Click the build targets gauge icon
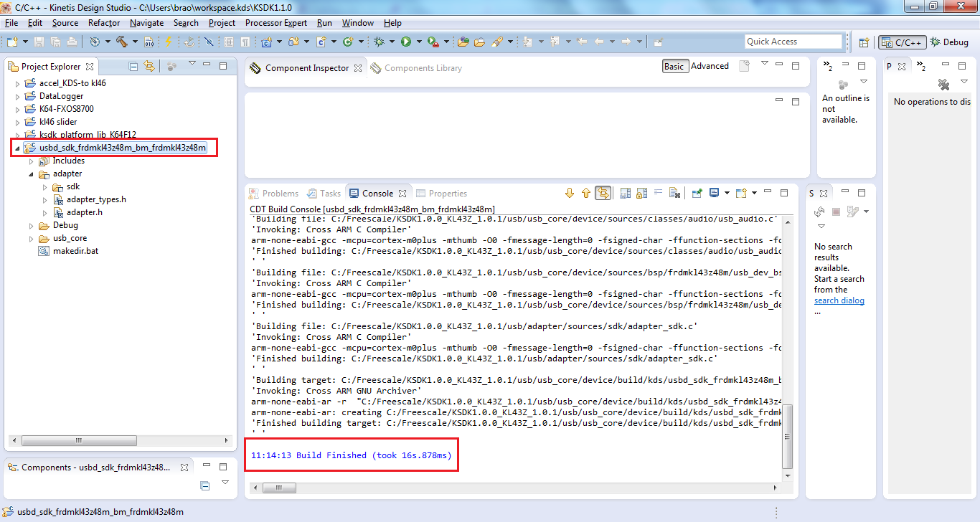Screen dimensions: 980x522 [95, 42]
